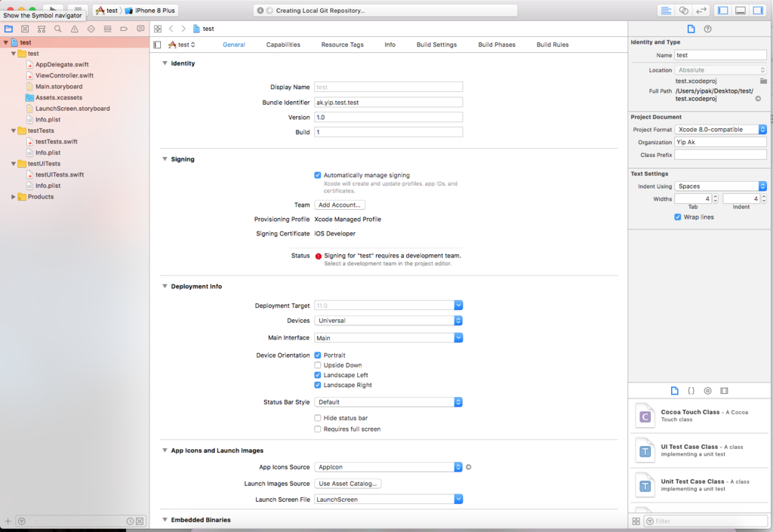Click Bundle Identifier field
773x532 pixels.
[389, 103]
